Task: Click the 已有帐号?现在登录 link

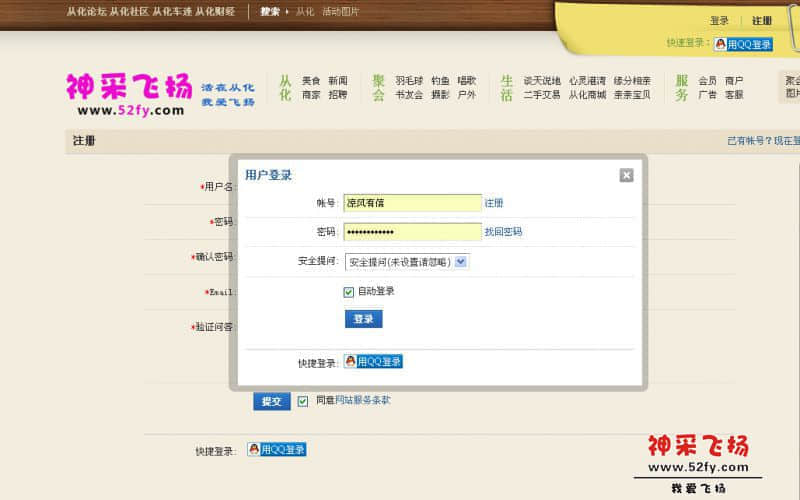Action: pos(763,141)
